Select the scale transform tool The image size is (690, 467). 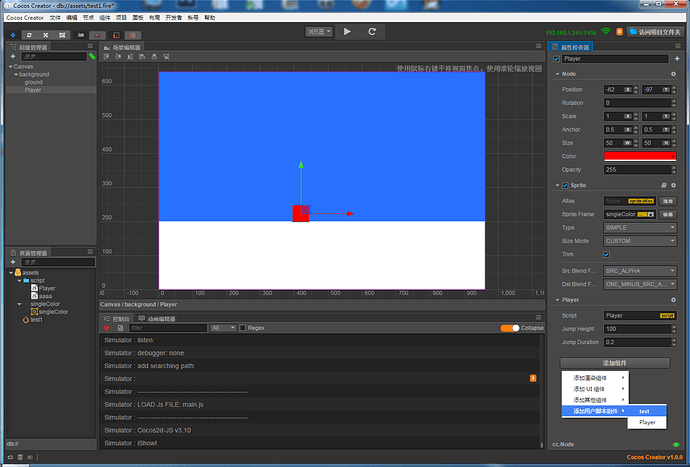pyautogui.click(x=45, y=35)
